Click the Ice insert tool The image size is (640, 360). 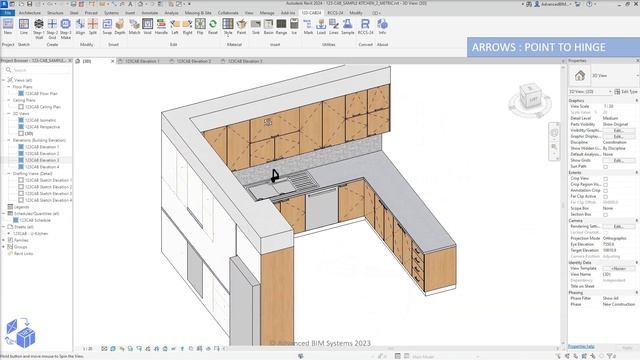[x=294, y=27]
